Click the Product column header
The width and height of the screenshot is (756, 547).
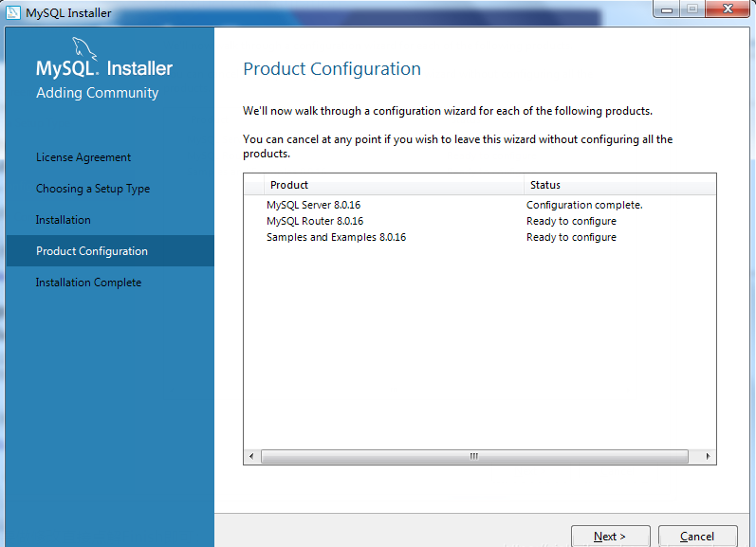(394, 185)
